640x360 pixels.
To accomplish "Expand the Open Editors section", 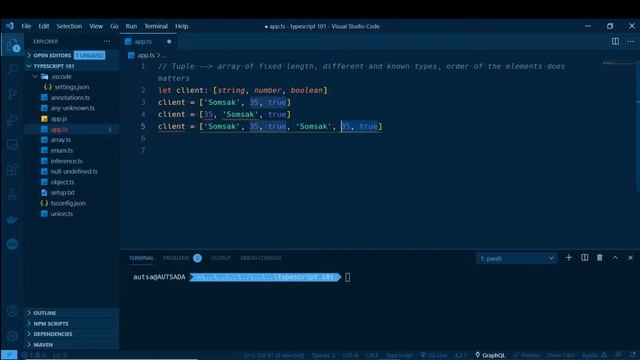I will point(72,55).
